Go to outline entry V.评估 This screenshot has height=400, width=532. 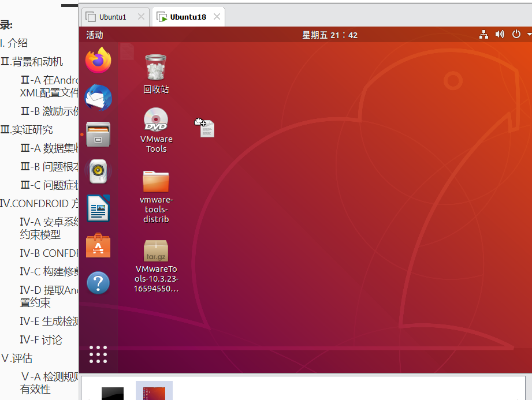pos(17,358)
